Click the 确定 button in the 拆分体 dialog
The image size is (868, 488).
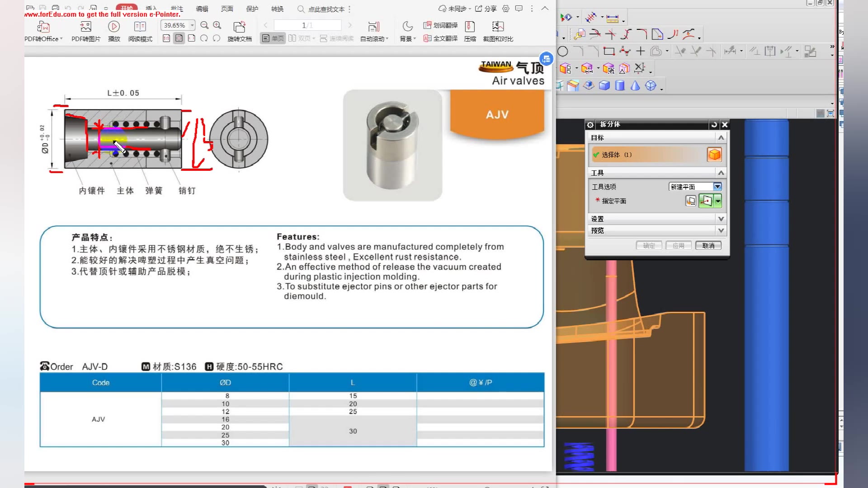pyautogui.click(x=649, y=245)
